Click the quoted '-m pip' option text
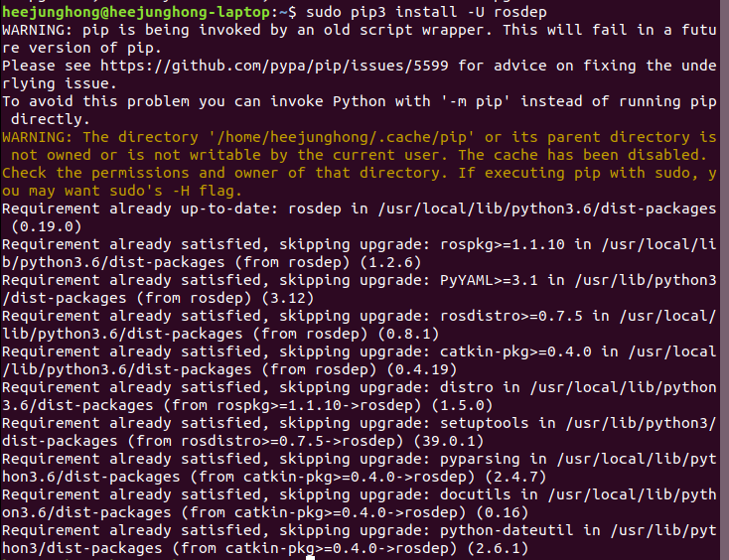The width and height of the screenshot is (729, 560). click(476, 101)
